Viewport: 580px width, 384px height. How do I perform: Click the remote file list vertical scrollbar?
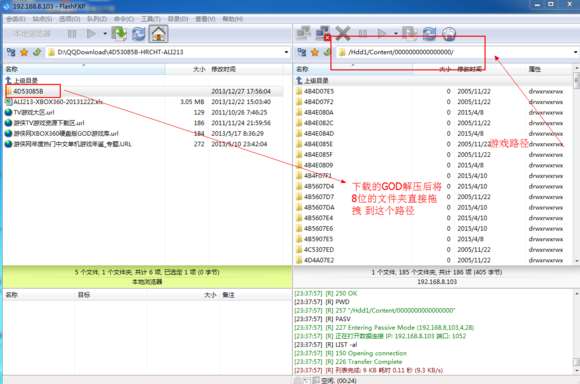click(x=576, y=165)
